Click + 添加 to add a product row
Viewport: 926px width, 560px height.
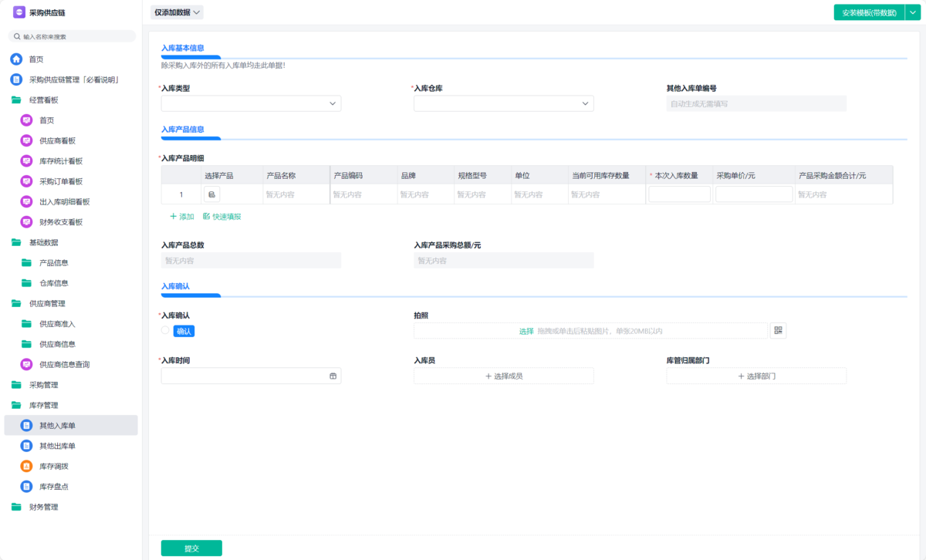(182, 217)
